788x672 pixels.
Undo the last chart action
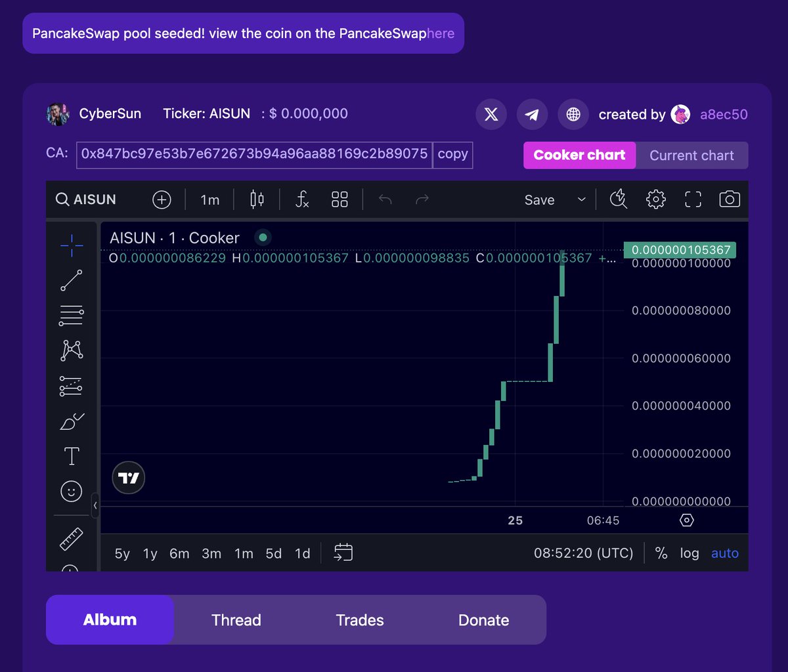385,199
